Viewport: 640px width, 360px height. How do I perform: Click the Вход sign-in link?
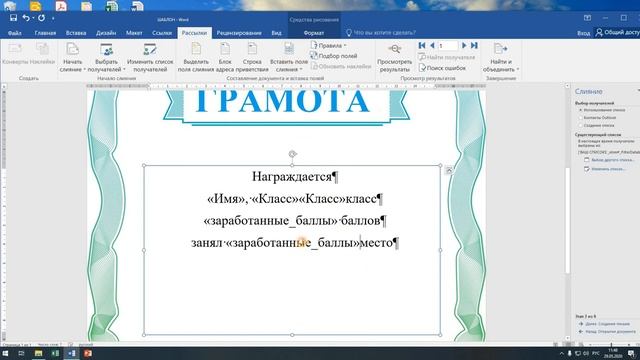coord(583,33)
